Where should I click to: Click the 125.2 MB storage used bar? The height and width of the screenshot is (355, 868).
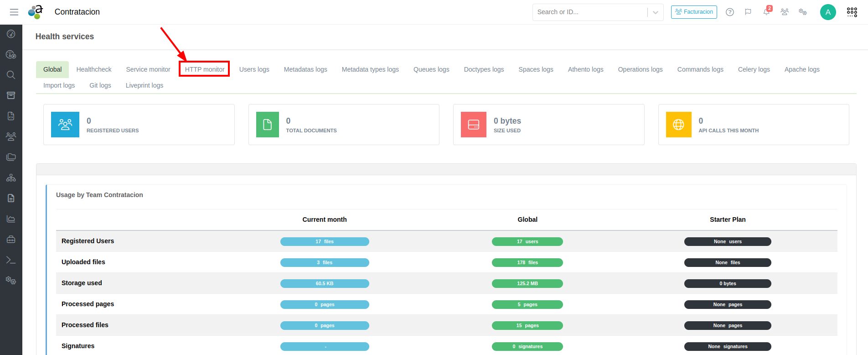527,283
